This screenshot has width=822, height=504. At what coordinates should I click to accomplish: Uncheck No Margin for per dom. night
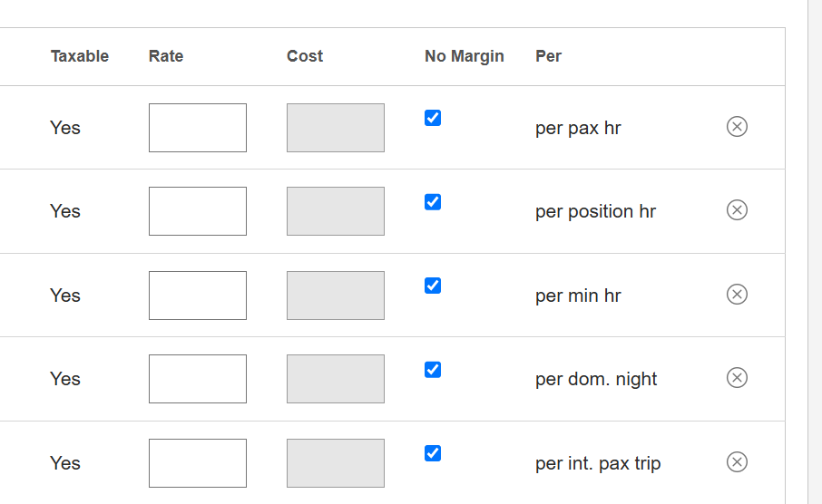(433, 369)
